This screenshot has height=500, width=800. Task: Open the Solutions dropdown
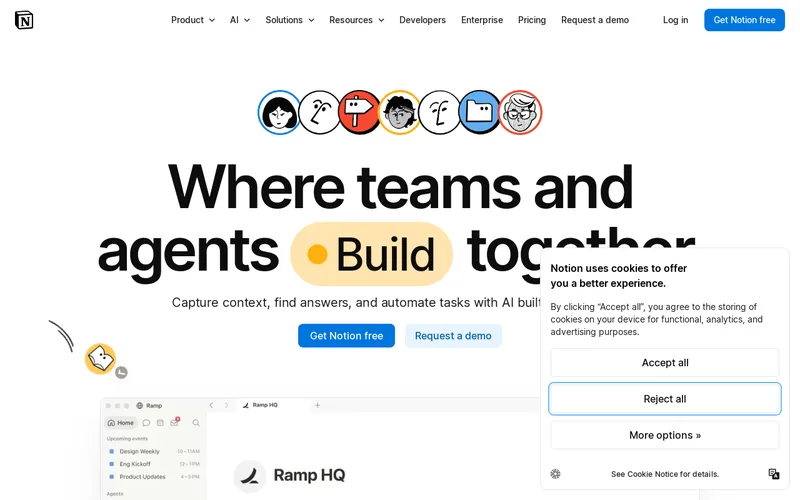(290, 20)
